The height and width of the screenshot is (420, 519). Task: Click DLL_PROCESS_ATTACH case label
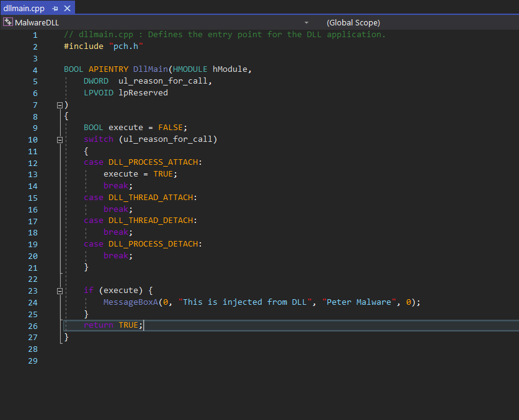[x=153, y=162]
